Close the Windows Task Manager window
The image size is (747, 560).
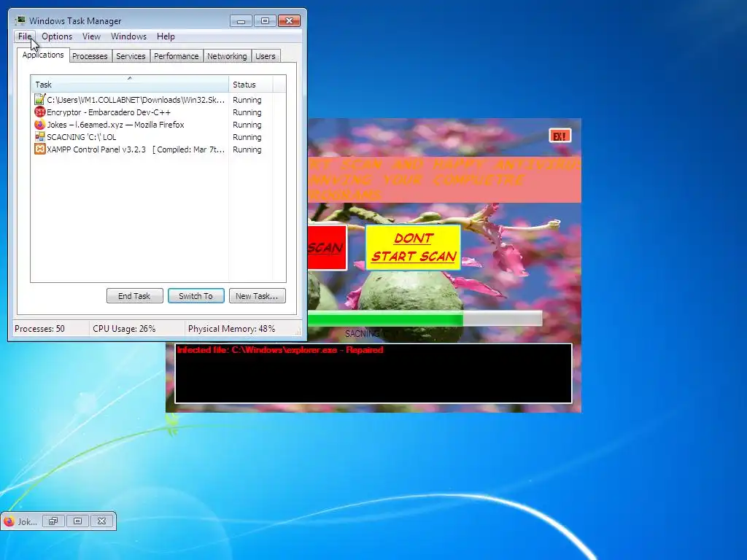pyautogui.click(x=289, y=21)
